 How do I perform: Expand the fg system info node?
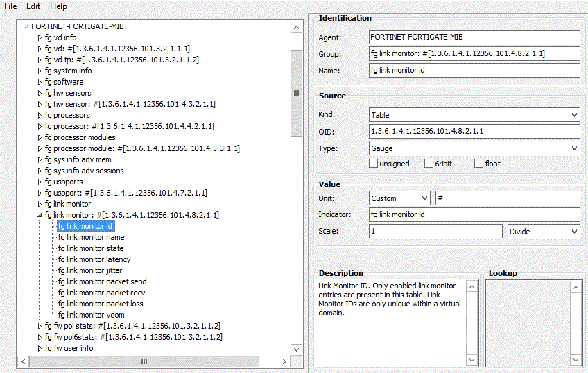40,71
